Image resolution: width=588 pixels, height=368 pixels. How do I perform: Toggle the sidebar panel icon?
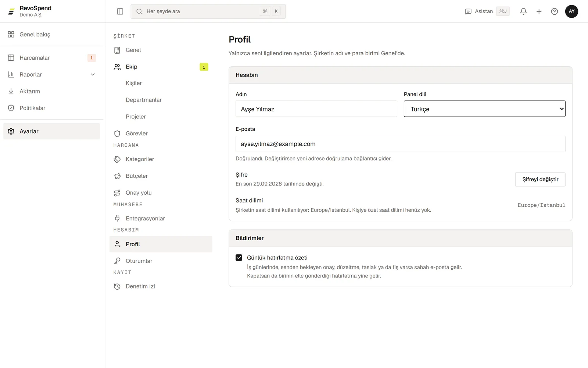(x=120, y=11)
